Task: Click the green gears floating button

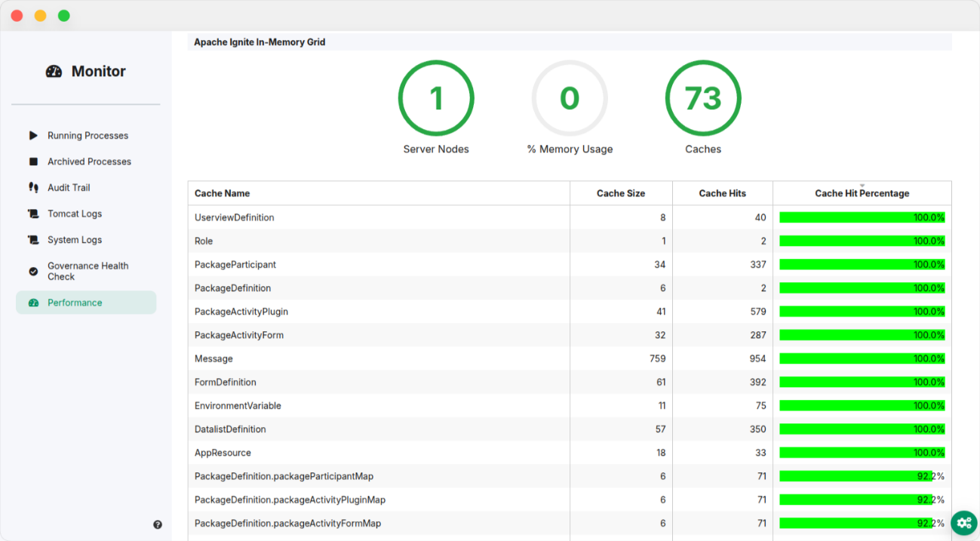Action: 963,523
